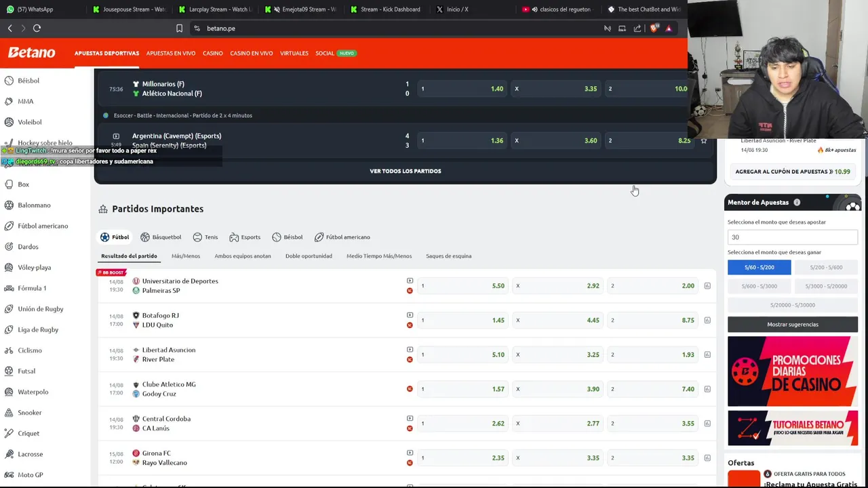The height and width of the screenshot is (488, 868).
Task: Select S/200 - S/600 winnings range
Action: click(x=826, y=268)
